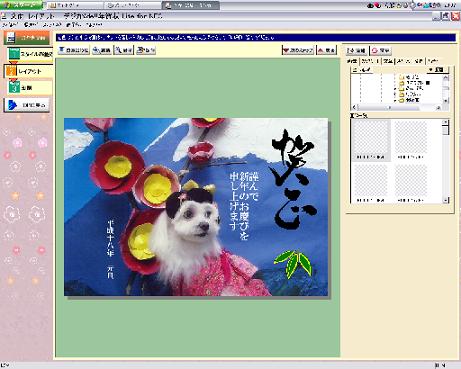Click the first button of the canvas toolbar
461x369 pixels.
74,50
